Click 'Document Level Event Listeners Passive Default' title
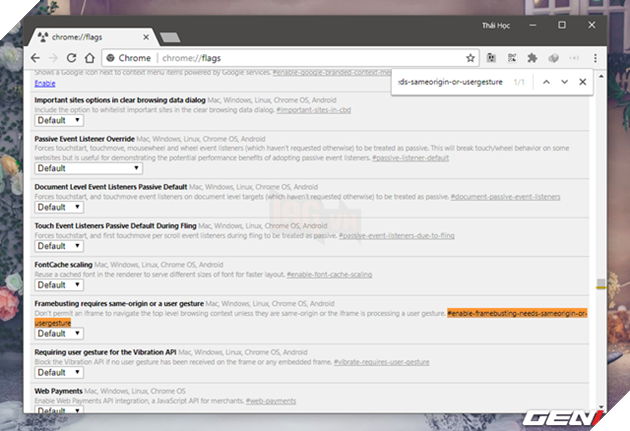The height and width of the screenshot is (431, 630). pyautogui.click(x=111, y=187)
